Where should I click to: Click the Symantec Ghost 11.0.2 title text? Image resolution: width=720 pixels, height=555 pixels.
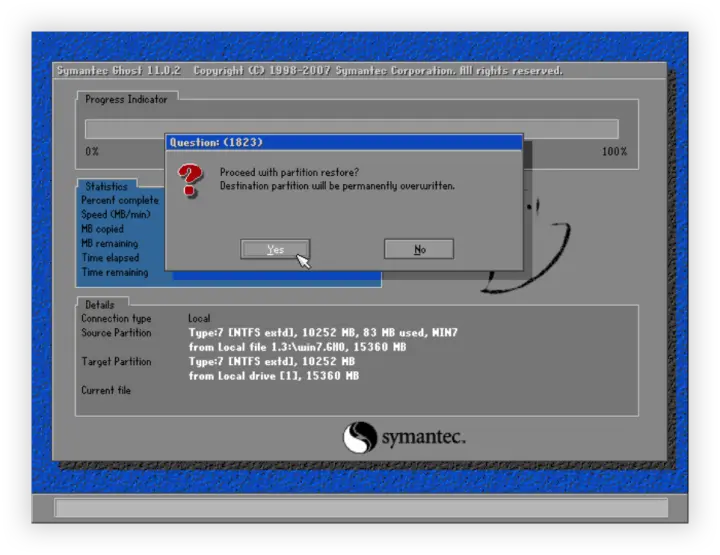click(118, 71)
